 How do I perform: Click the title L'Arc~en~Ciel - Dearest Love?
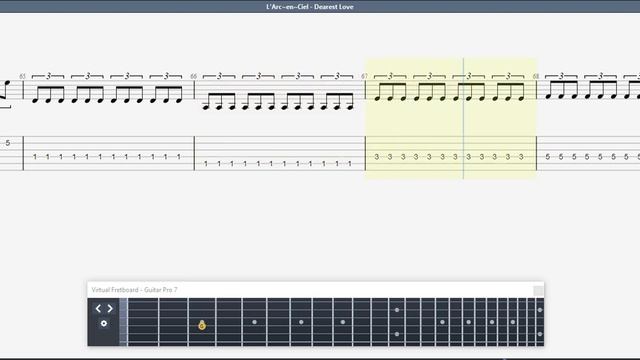coord(310,7)
